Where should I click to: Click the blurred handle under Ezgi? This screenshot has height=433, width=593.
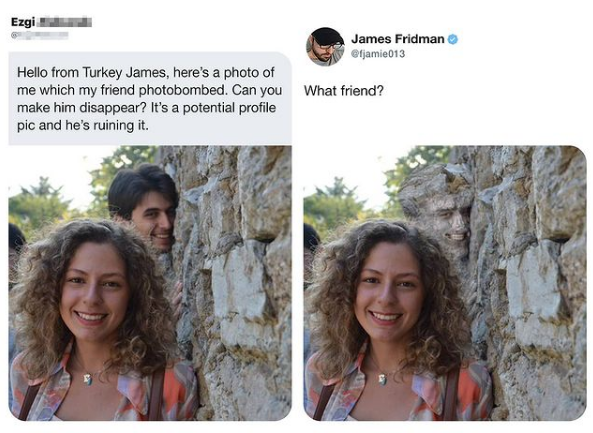click(x=40, y=36)
